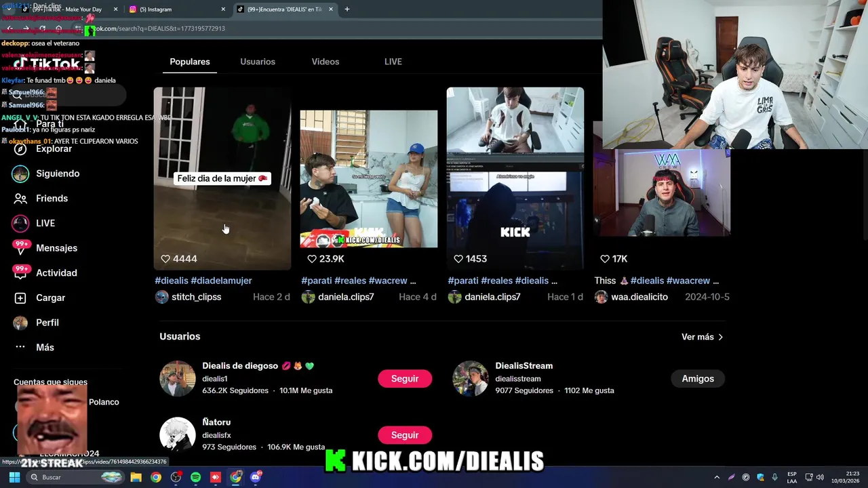868x488 pixels.
Task: Open the LIVE sidebar icon
Action: pyautogui.click(x=20, y=223)
